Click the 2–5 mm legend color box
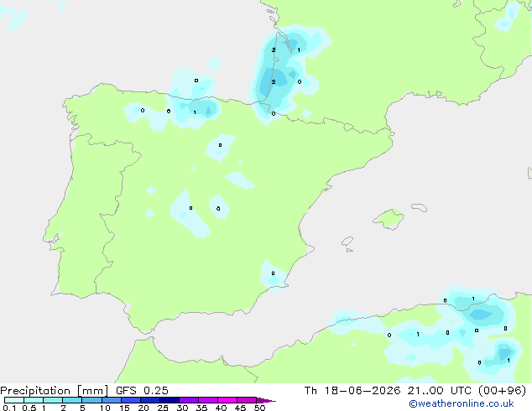Screen dimensions: 532x411 [x=72, y=400]
